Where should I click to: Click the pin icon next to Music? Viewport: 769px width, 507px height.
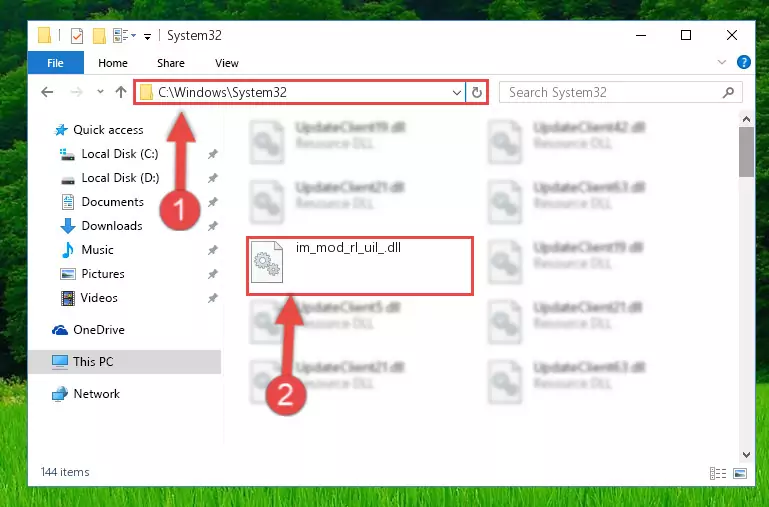point(212,251)
